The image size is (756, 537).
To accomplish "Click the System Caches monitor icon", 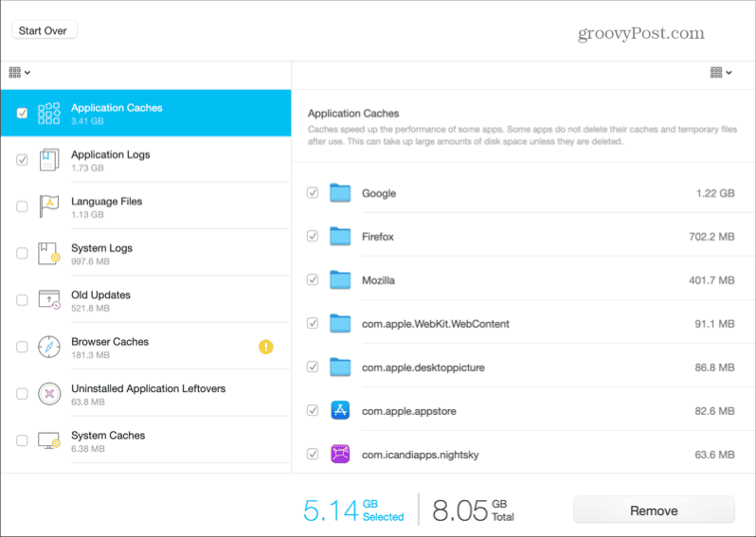I will 49,440.
